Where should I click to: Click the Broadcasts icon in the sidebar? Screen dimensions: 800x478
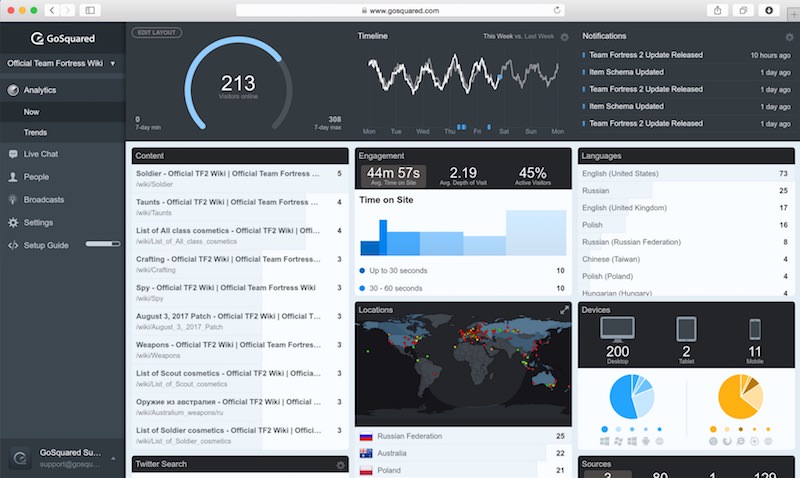click(13, 200)
